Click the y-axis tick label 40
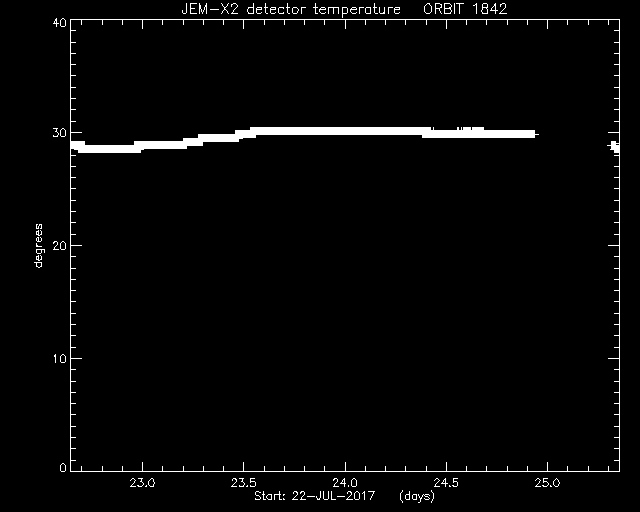This screenshot has height=512, width=640. coord(60,23)
